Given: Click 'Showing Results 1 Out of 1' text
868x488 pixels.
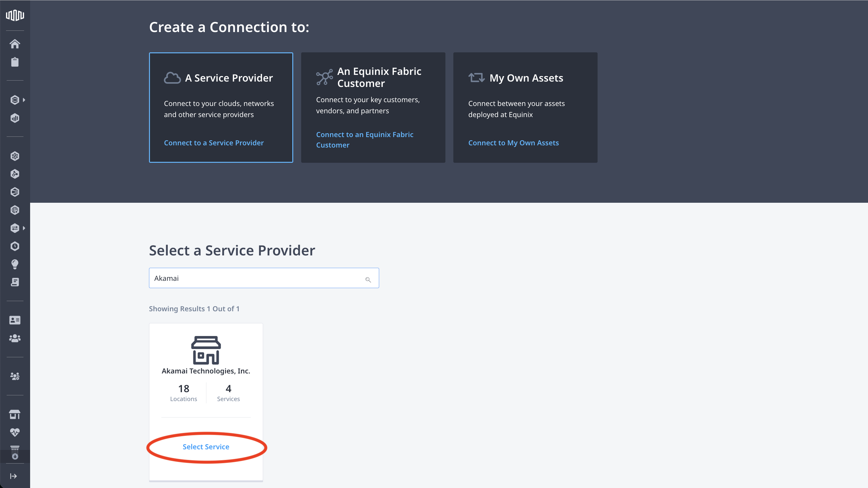Looking at the screenshot, I should tap(194, 309).
